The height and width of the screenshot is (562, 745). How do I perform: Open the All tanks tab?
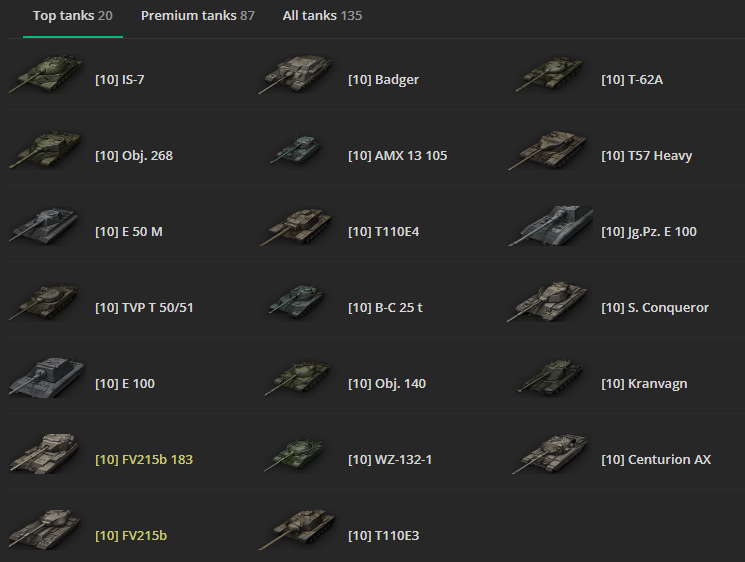pos(322,16)
